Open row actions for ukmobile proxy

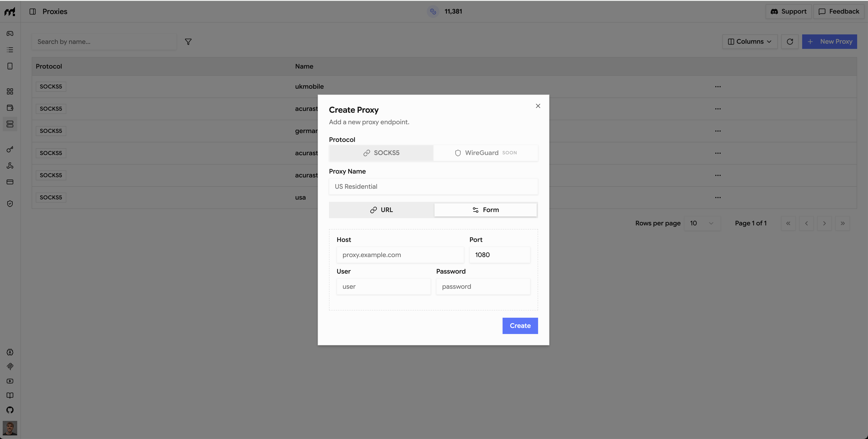(718, 87)
